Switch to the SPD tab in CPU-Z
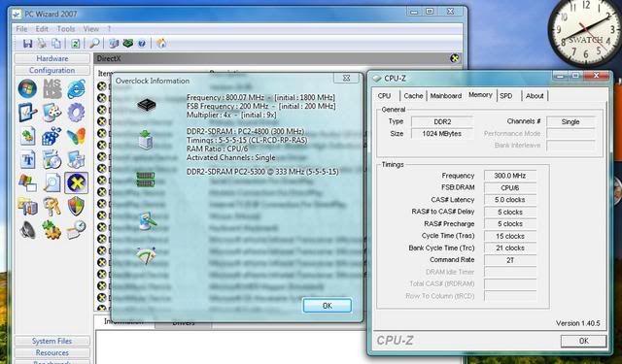Viewport: 622px width, 364px height. (505, 96)
